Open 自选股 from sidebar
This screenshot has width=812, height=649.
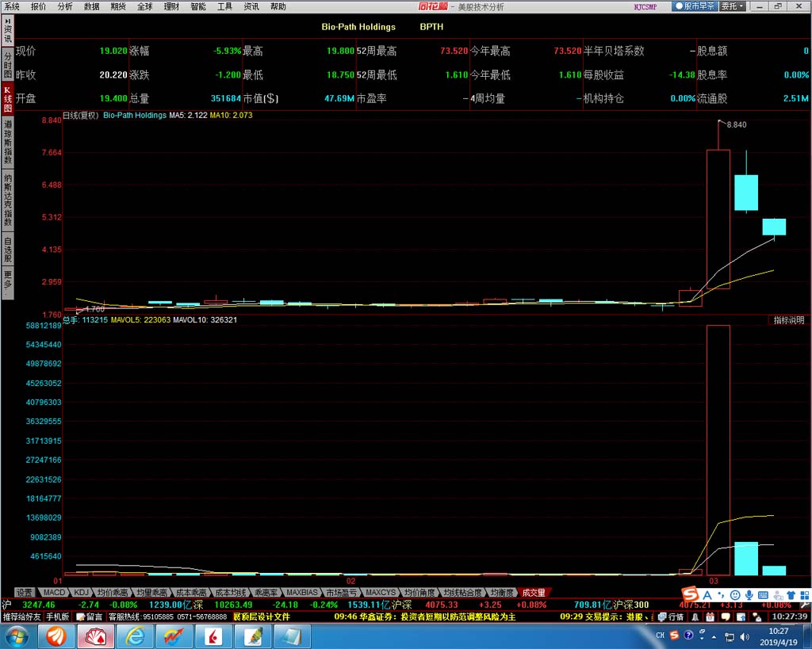[7, 250]
